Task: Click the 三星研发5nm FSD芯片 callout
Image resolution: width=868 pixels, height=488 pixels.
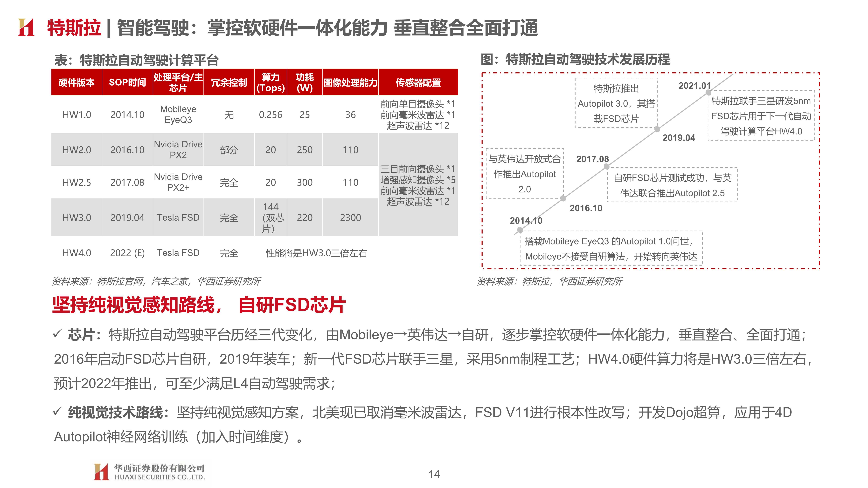Action: point(761,115)
